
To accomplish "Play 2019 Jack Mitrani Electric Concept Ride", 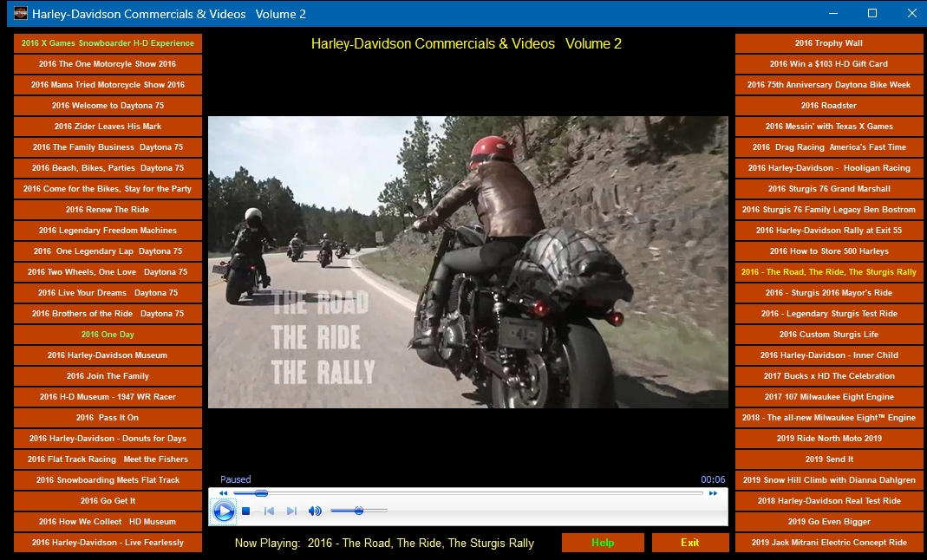I will tap(829, 543).
